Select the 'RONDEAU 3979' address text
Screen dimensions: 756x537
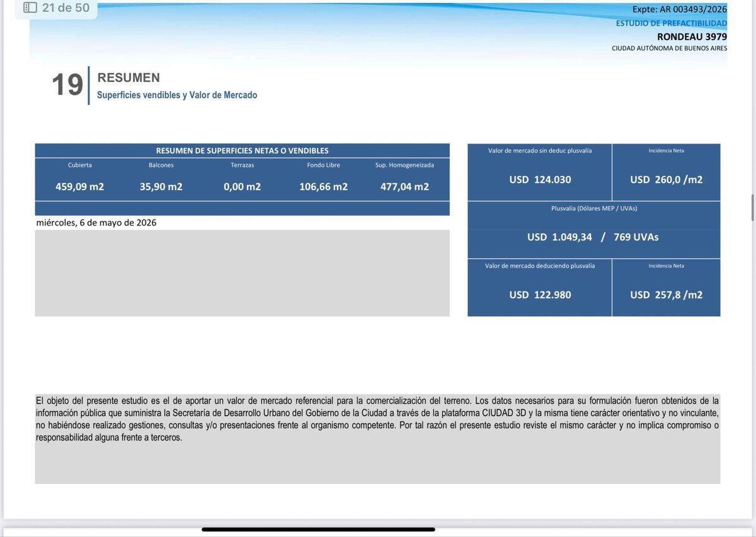(x=692, y=37)
